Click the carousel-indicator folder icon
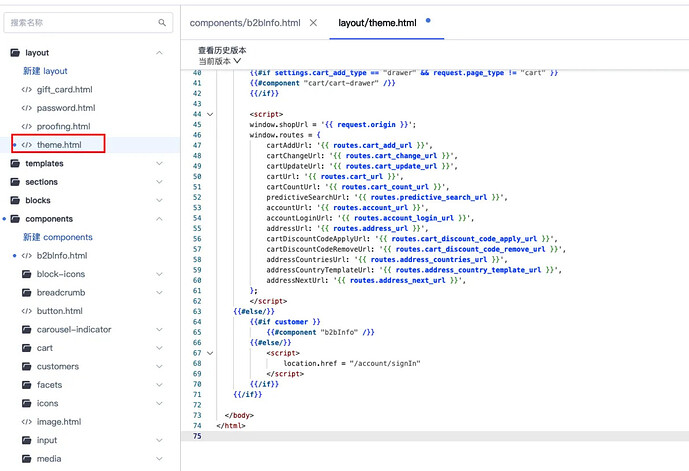This screenshot has height=471, width=689. 27,329
